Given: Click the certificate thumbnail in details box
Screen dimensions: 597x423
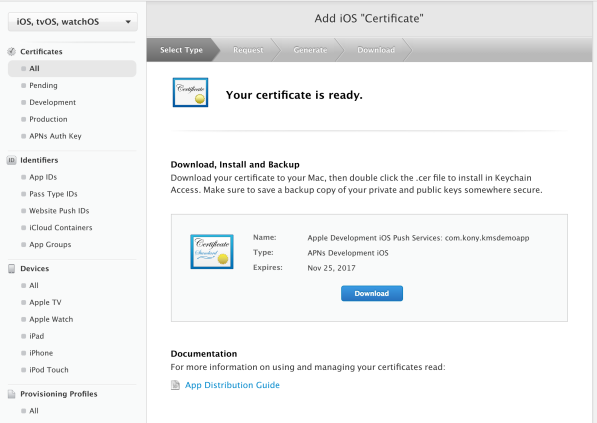Looking at the screenshot, I should pos(212,252).
